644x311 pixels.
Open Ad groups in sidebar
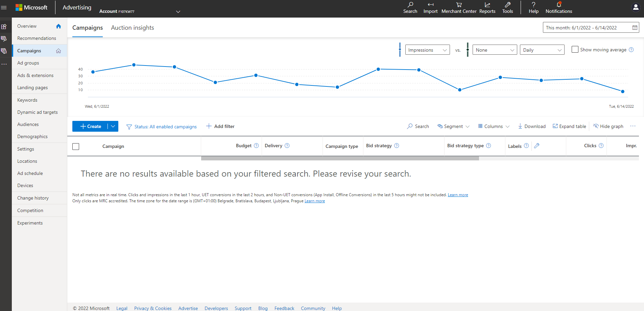coord(28,63)
